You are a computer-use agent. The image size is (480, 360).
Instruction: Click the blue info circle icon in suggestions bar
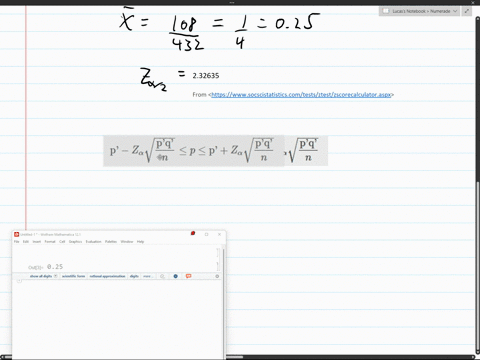click(x=176, y=276)
